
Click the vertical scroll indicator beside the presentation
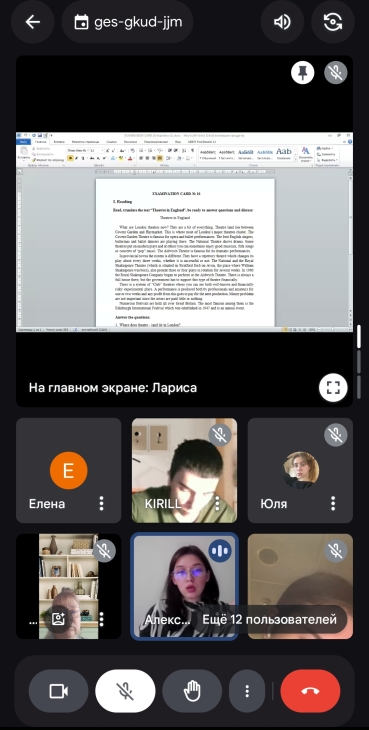click(x=359, y=337)
